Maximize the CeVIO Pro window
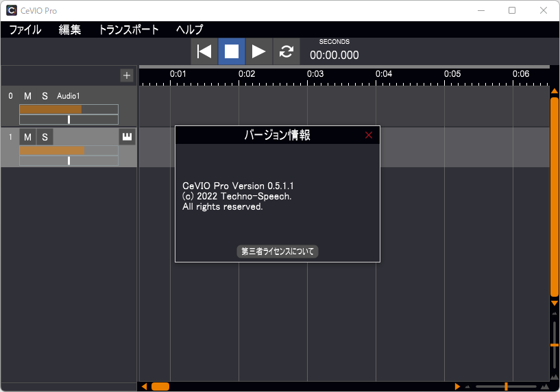 pos(512,10)
